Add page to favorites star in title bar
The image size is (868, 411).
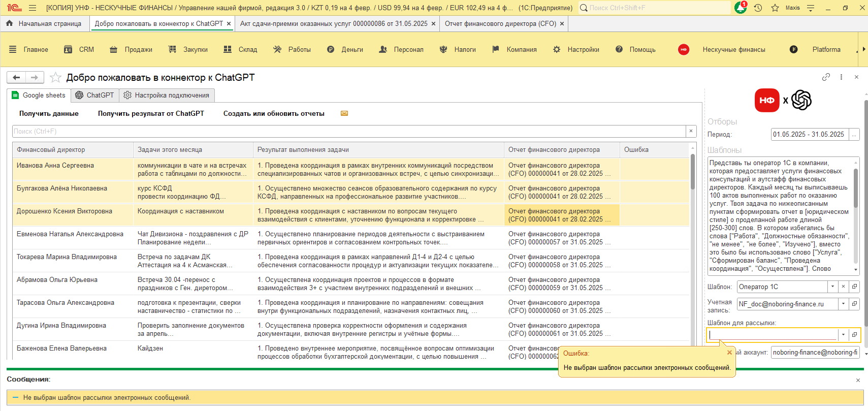[775, 8]
